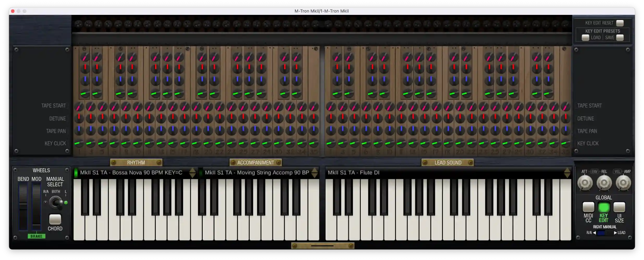Image resolution: width=644 pixels, height=260 pixels.
Task: Click the Manual Select rotary switch
Action: (x=56, y=202)
